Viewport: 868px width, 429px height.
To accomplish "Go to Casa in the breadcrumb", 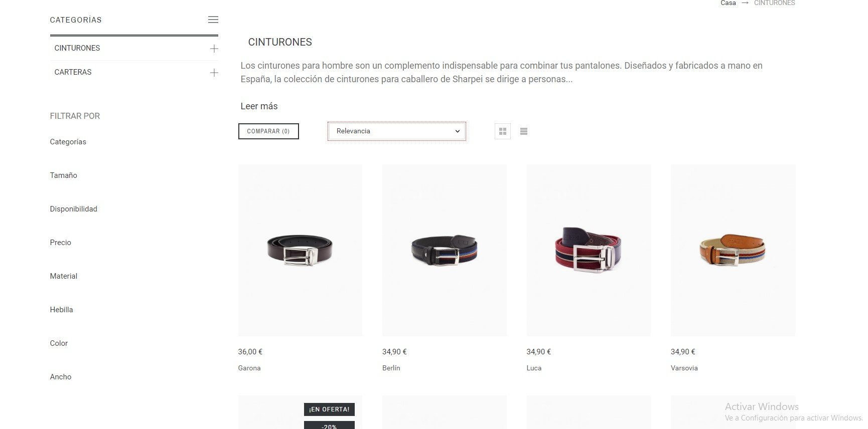I will coord(728,3).
